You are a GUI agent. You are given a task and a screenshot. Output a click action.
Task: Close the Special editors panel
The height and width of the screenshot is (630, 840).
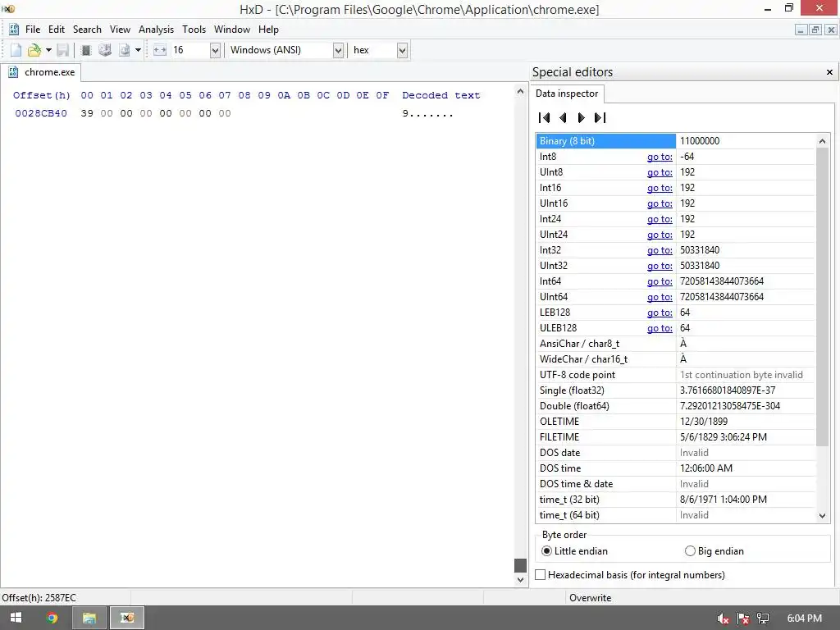point(829,72)
